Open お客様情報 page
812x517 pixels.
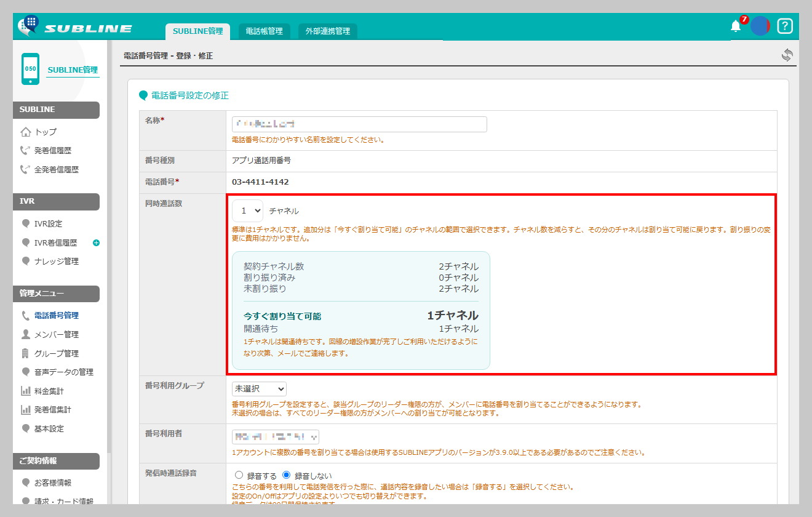tap(53, 483)
